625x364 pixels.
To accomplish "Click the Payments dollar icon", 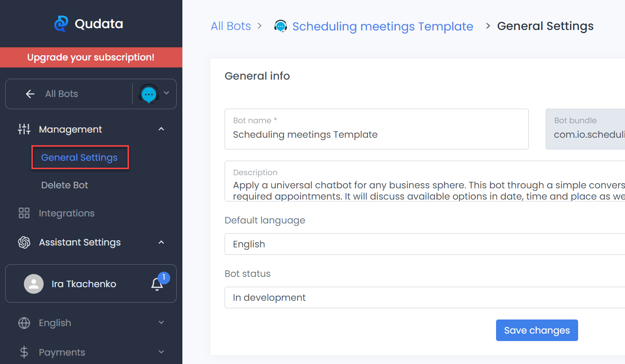I will 24,352.
